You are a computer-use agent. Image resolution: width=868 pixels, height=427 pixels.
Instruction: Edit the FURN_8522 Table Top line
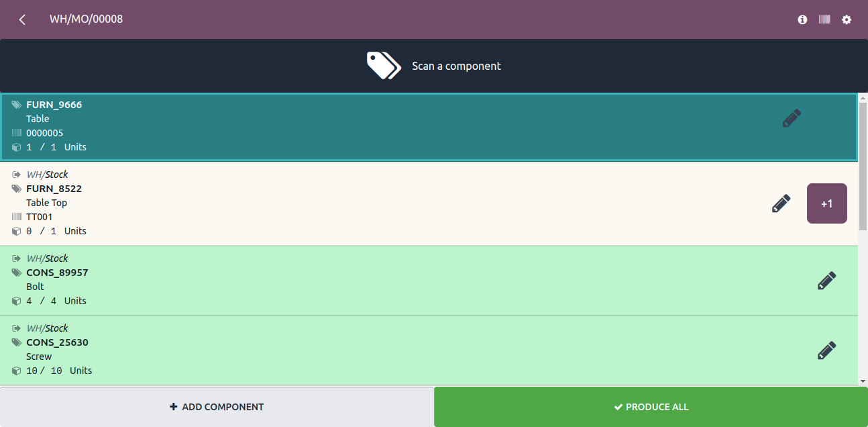781,203
